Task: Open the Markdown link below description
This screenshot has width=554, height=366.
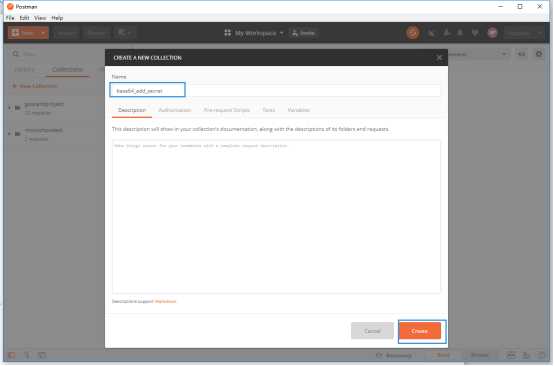Action: pos(165,301)
